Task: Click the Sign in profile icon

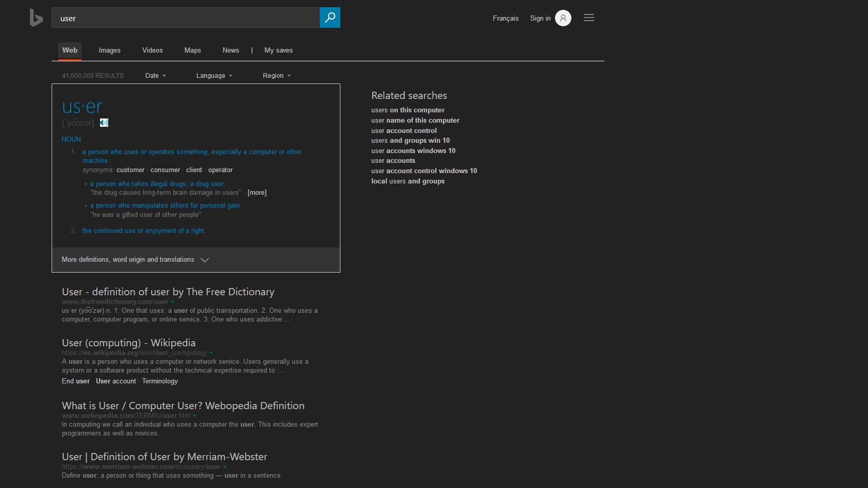Action: click(563, 18)
